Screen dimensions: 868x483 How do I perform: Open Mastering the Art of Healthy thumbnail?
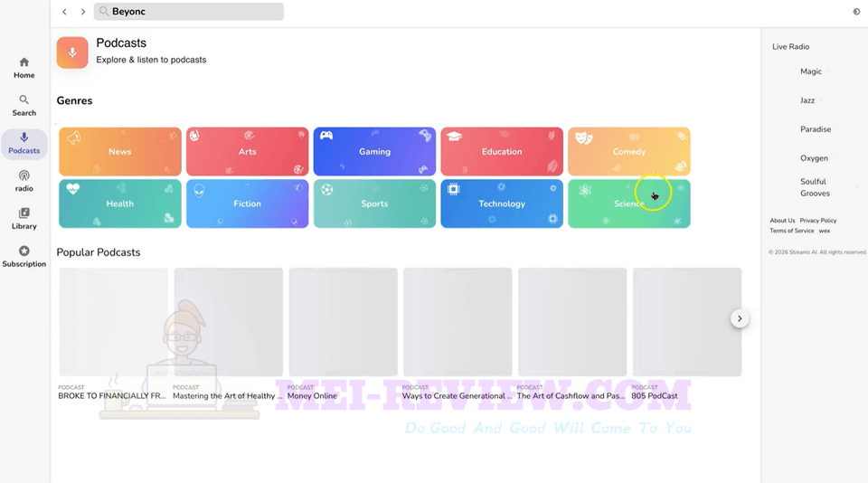229,322
